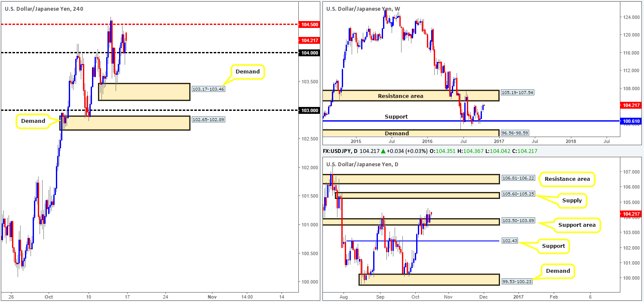This screenshot has height=302, width=644.
Task: Click the daily chart title text
Action: click(x=362, y=164)
